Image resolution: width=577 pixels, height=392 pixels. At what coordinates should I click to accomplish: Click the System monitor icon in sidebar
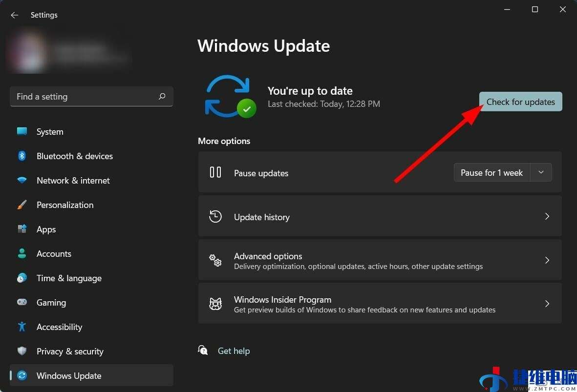click(22, 131)
